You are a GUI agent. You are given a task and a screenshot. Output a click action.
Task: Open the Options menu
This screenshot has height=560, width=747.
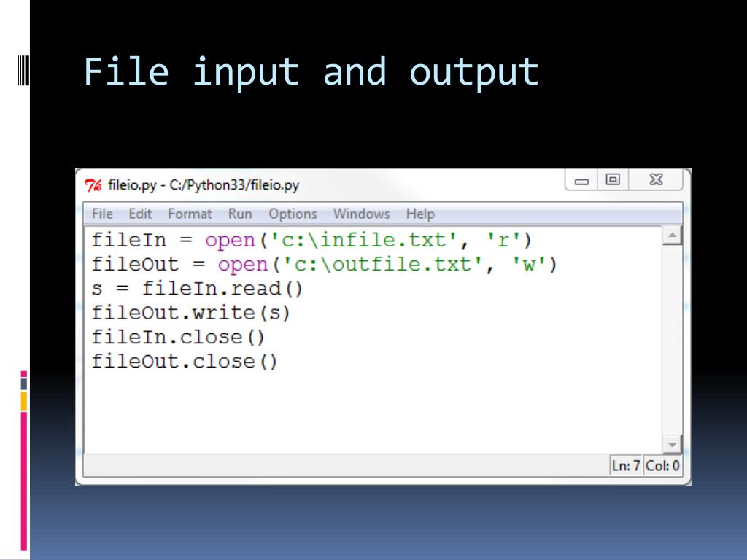pyautogui.click(x=293, y=214)
